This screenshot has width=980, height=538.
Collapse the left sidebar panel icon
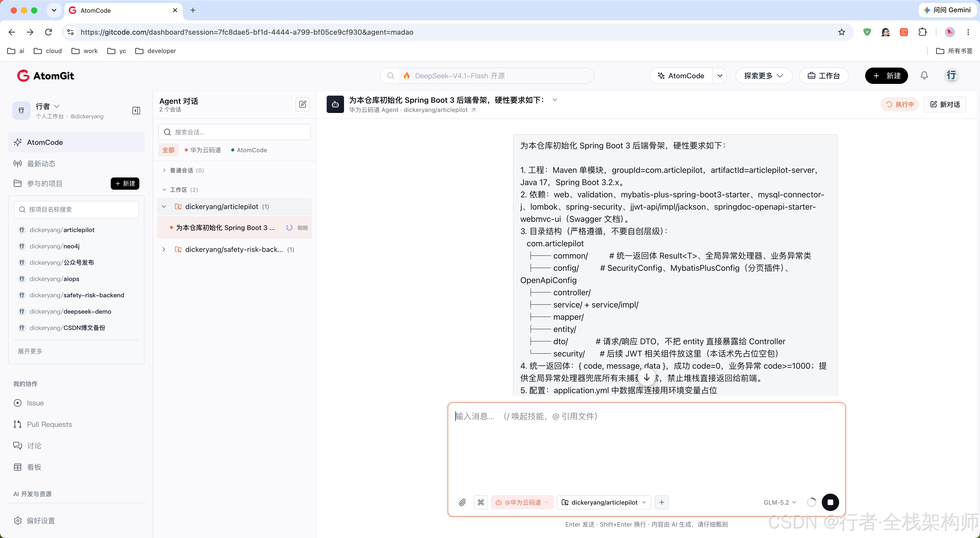pyautogui.click(x=136, y=111)
